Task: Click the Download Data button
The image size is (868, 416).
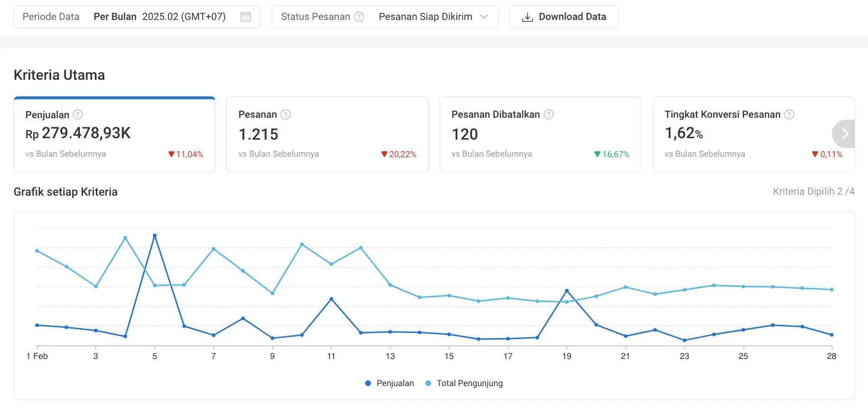Action: 563,17
